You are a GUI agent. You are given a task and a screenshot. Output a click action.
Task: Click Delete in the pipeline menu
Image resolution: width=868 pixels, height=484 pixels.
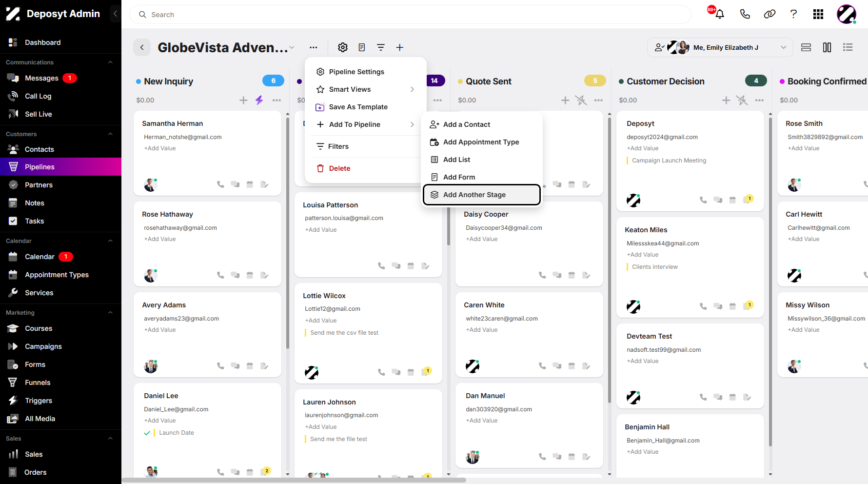[x=365, y=168]
